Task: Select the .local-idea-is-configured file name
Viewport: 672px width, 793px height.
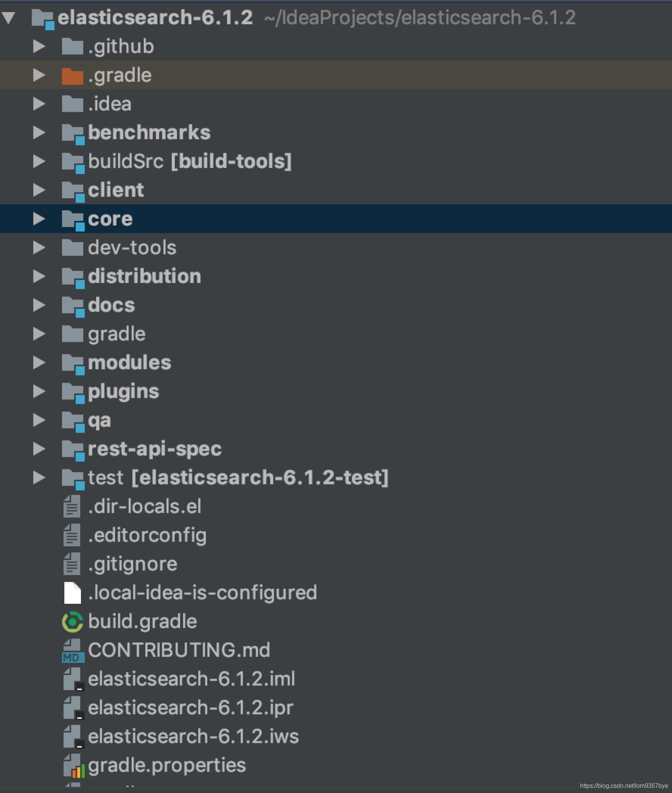Action: click(202, 593)
